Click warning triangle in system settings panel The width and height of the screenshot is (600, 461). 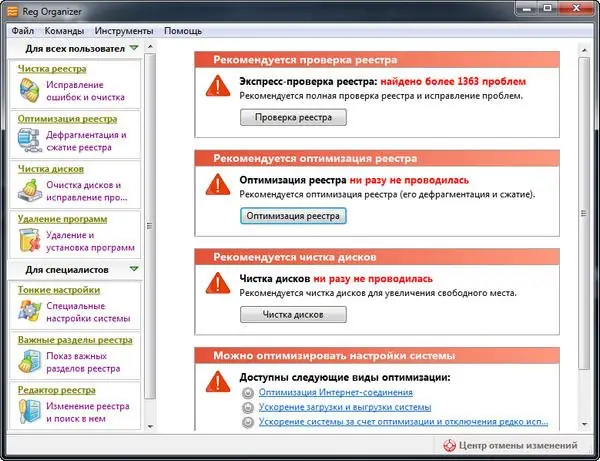pyautogui.click(x=218, y=381)
